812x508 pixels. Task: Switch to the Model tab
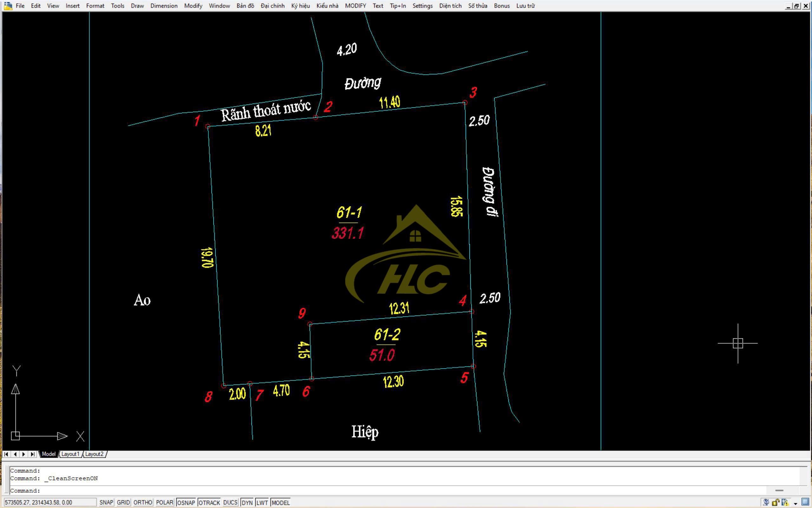[x=48, y=454]
